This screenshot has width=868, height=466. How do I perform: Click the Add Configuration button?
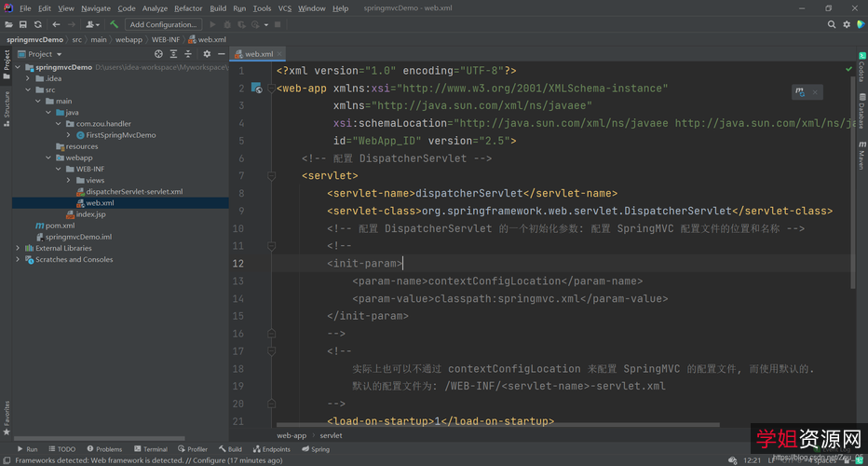point(163,24)
